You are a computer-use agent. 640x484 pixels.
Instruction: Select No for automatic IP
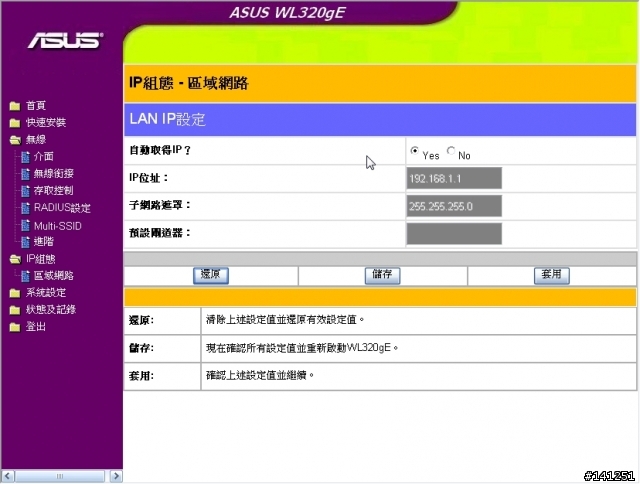pos(451,151)
